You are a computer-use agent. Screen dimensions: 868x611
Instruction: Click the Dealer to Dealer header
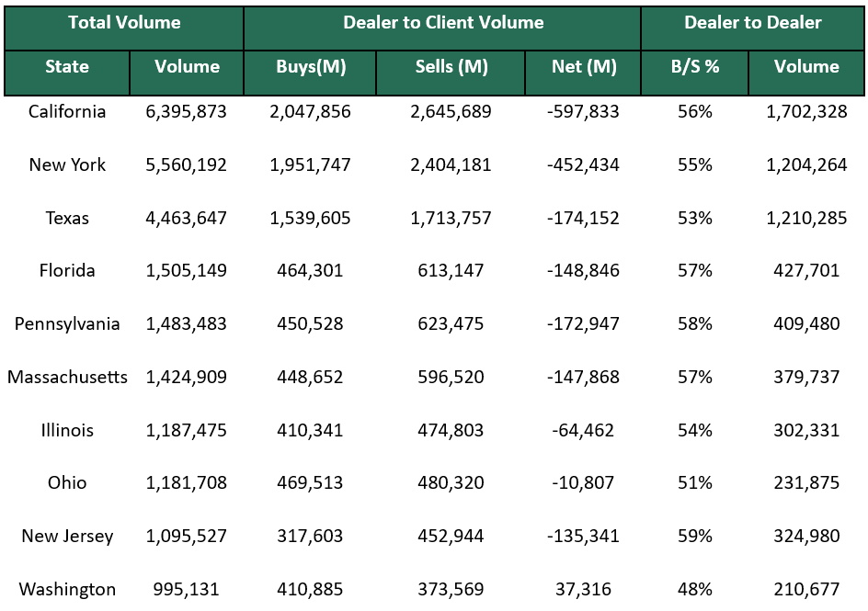752,23
